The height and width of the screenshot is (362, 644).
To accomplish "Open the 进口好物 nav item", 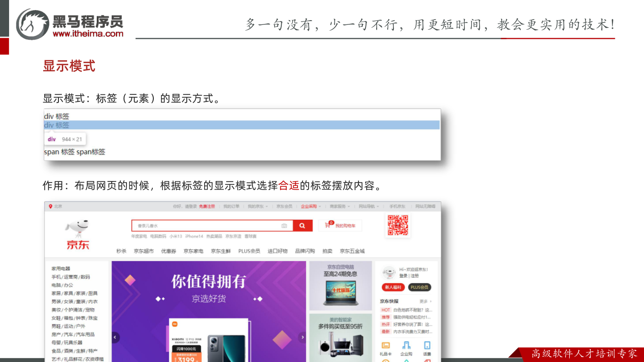I will (x=277, y=251).
